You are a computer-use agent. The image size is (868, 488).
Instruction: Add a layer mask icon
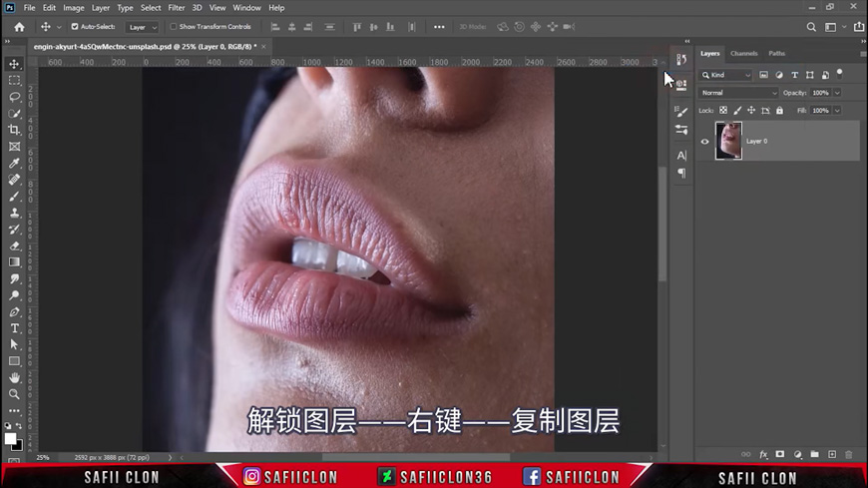click(x=780, y=454)
